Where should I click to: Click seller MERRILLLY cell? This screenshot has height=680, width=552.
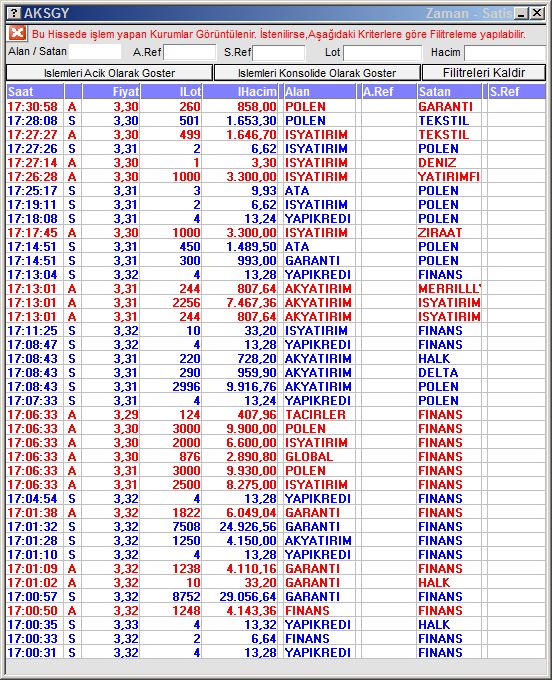[449, 289]
